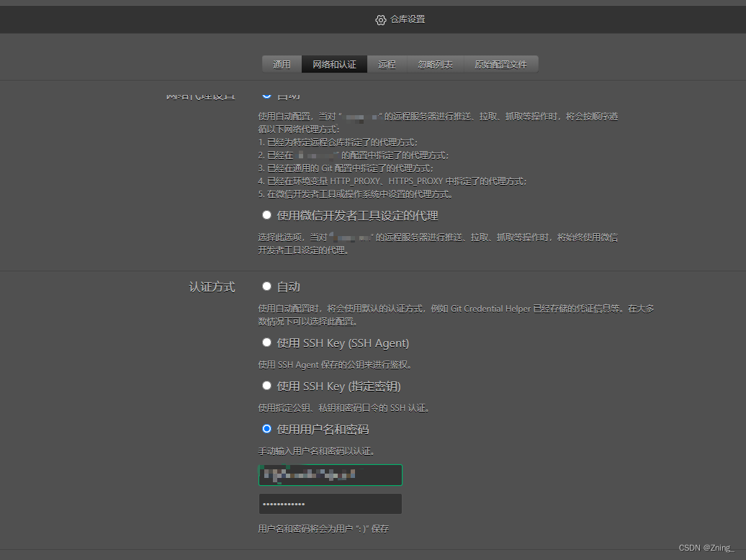Click the 用户名和密码将会为用户 保存 note
Screen dimensions: 746x560
[323, 528]
